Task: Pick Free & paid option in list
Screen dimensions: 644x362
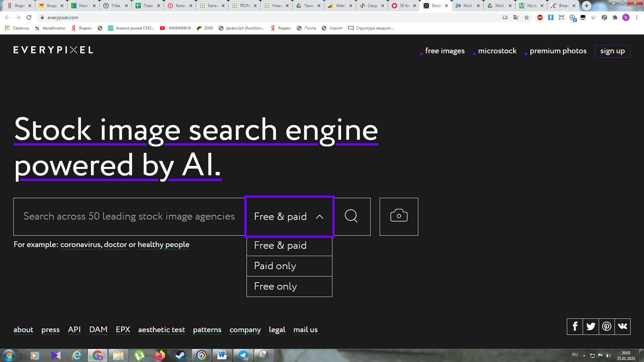Action: pos(289,246)
